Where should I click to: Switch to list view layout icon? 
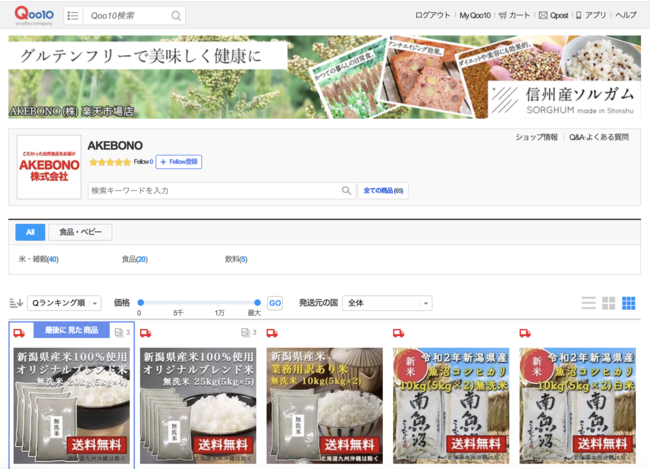coord(588,303)
